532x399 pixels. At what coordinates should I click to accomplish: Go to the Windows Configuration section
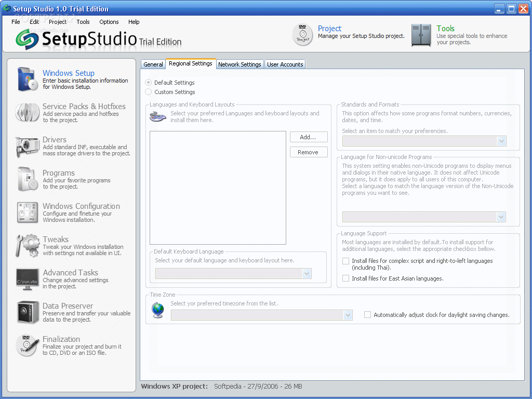[x=81, y=206]
